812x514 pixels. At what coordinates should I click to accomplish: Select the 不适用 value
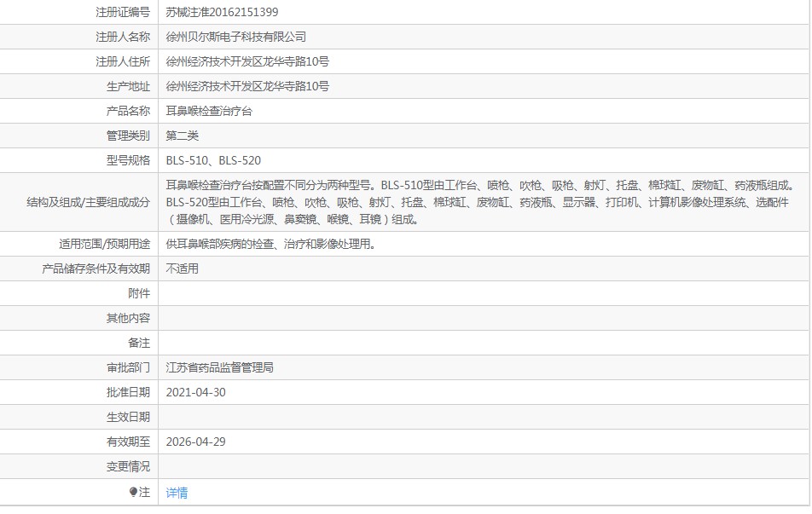[183, 269]
